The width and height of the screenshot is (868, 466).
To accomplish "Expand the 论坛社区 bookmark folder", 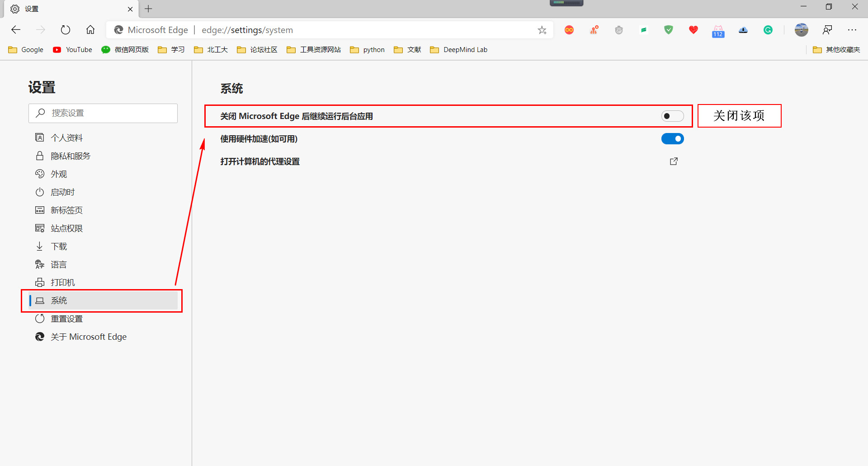I will pyautogui.click(x=257, y=50).
